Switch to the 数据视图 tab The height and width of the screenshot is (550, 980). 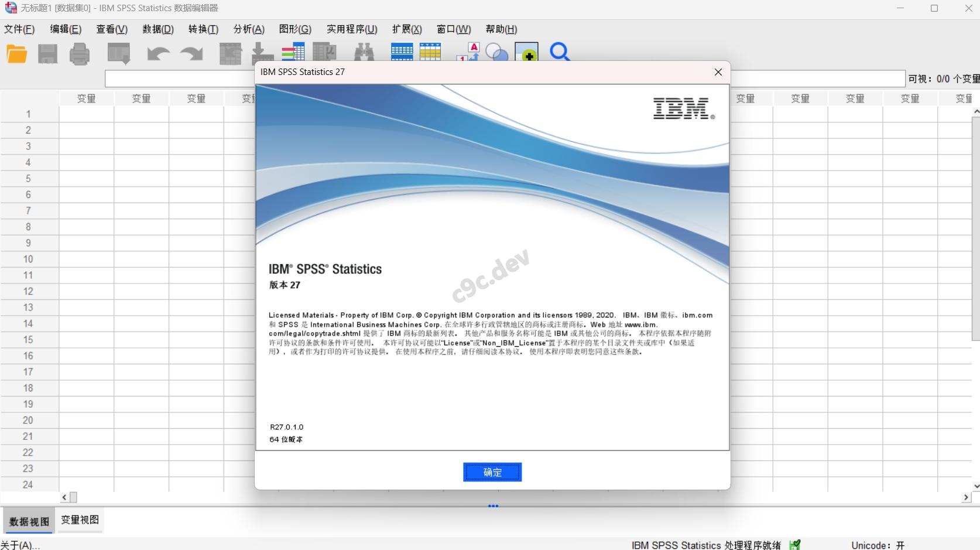[29, 521]
